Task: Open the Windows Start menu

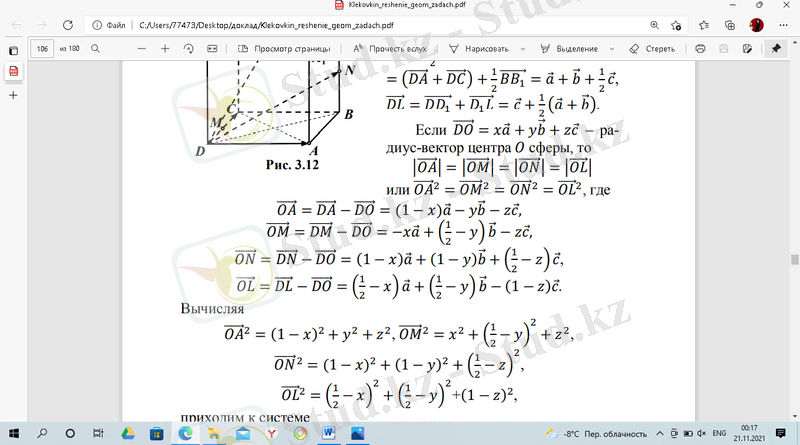Action: (14, 433)
